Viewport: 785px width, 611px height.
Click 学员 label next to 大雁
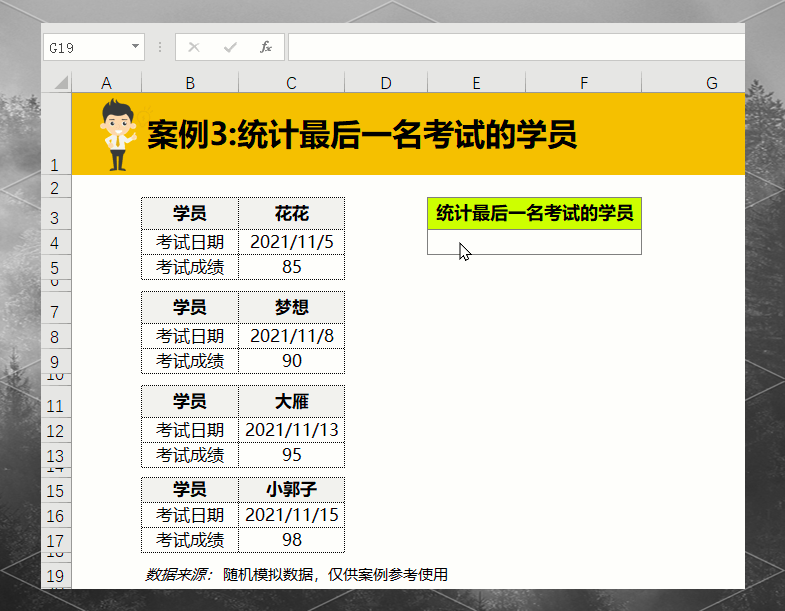[190, 402]
